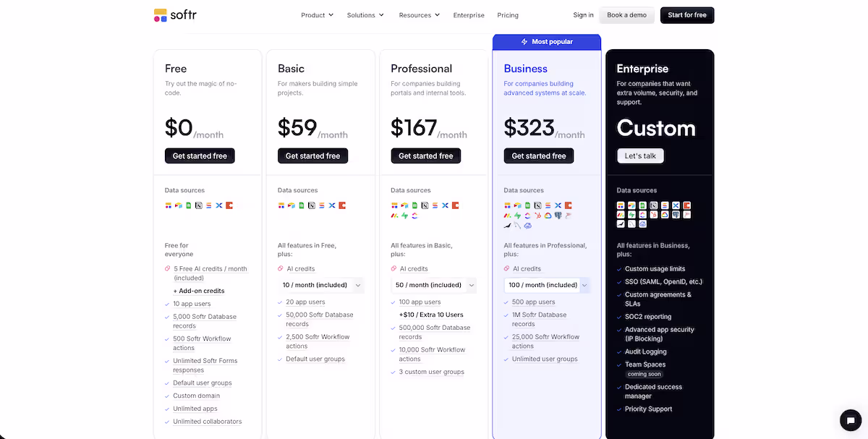Click the Book a demo button
This screenshot has height=439, width=868.
626,15
